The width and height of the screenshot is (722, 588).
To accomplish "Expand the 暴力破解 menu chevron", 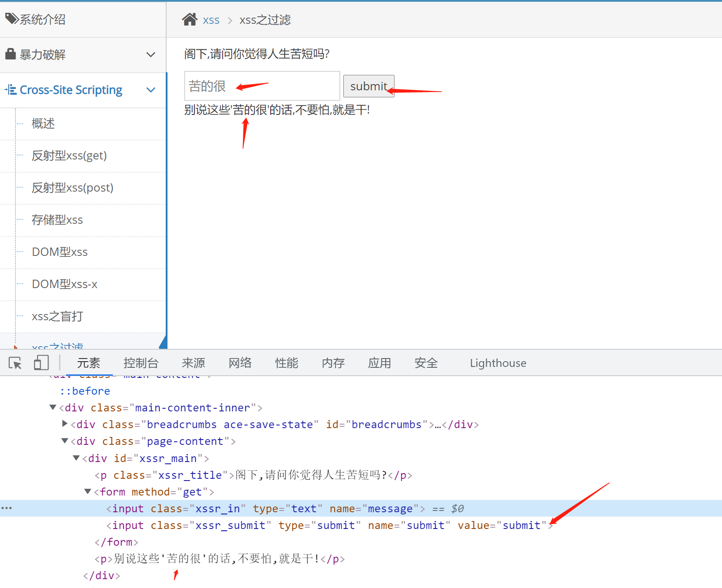I will [x=151, y=55].
